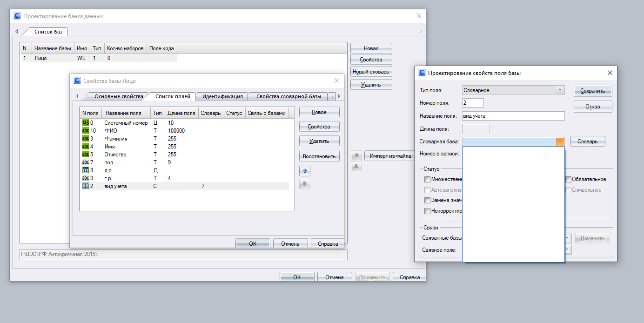This screenshot has height=323, width=644.
Task: Open the Связное поле dropdown arrow
Action: coord(568,250)
